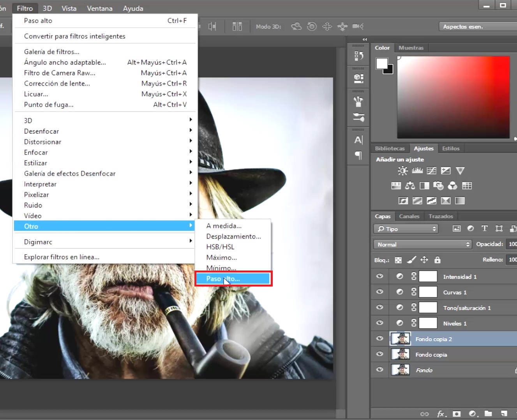Add a layer mask icon
517x420 pixels.
(457, 414)
